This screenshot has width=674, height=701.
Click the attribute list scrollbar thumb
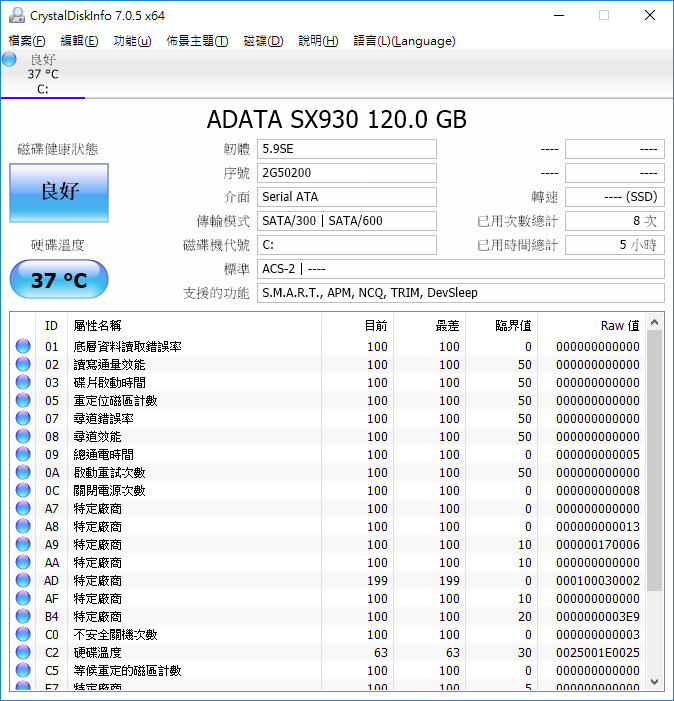(655, 460)
